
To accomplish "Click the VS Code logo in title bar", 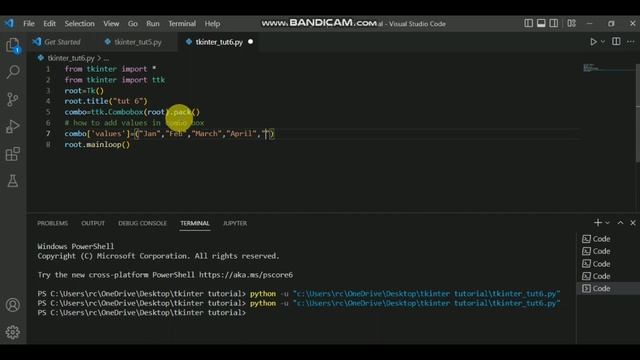I will (x=9, y=23).
